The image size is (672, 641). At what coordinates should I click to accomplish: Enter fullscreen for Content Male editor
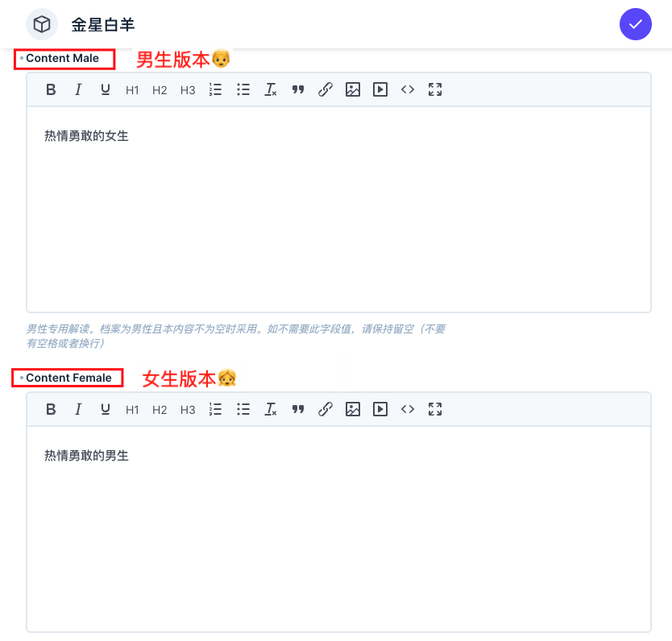(x=435, y=90)
